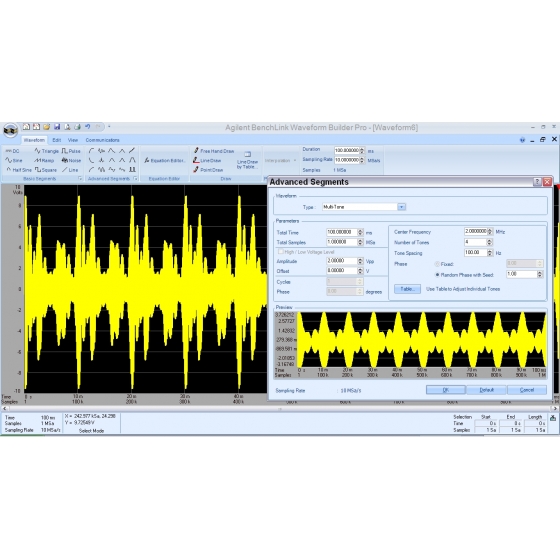Switch to the Communications ribbon tab
The width and height of the screenshot is (560, 560).
coord(102,140)
